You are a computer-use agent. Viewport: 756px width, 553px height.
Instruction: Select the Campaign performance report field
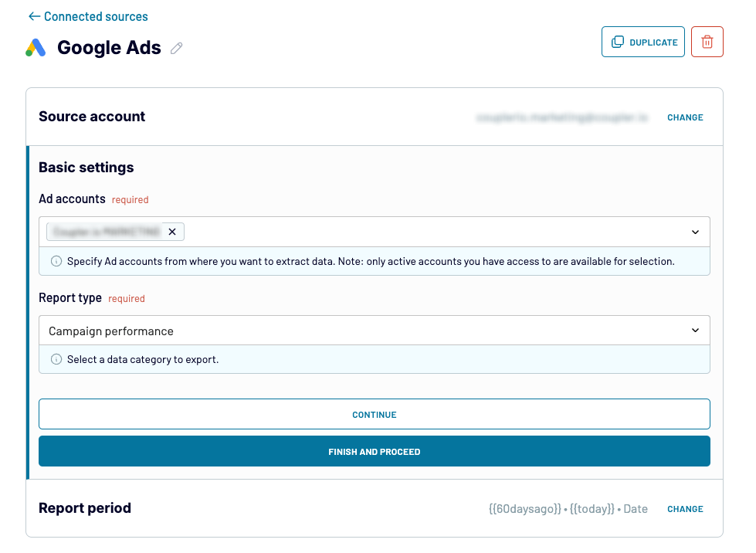[375, 331]
